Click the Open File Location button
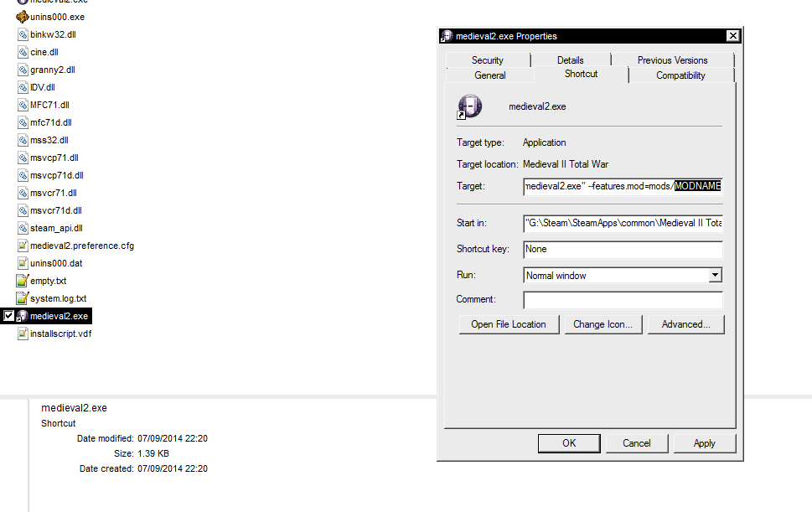 pos(509,324)
